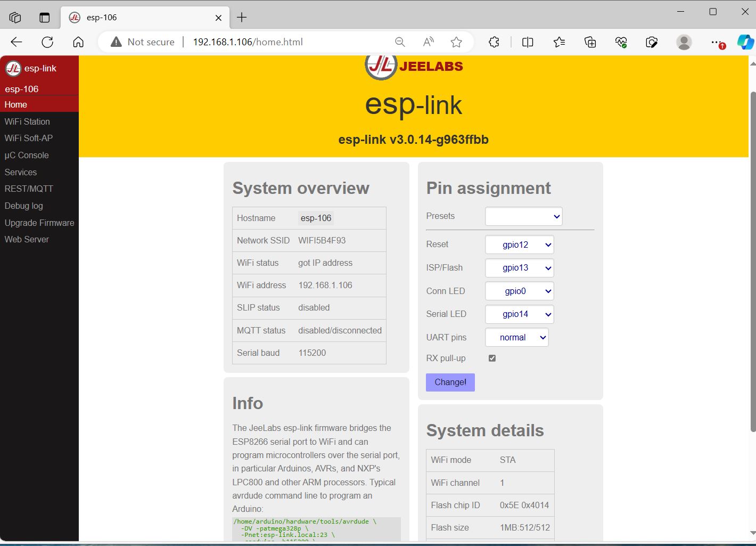Click the zoom magnifier in address bar

(400, 42)
